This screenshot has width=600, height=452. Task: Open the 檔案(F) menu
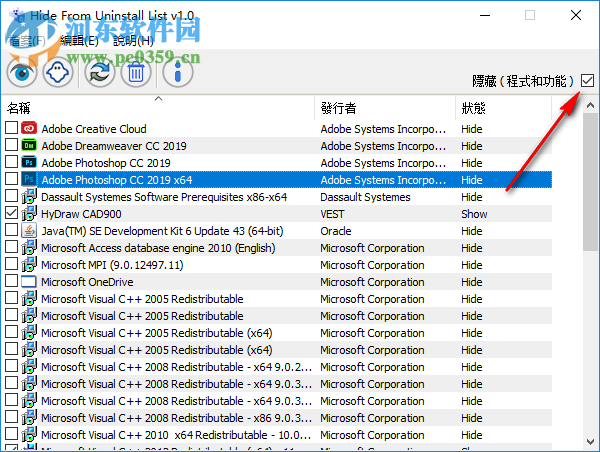click(27, 41)
